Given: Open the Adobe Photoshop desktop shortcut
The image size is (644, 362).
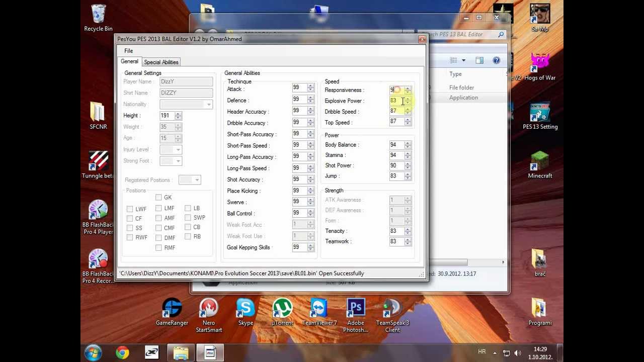Looking at the screenshot, I should [356, 315].
